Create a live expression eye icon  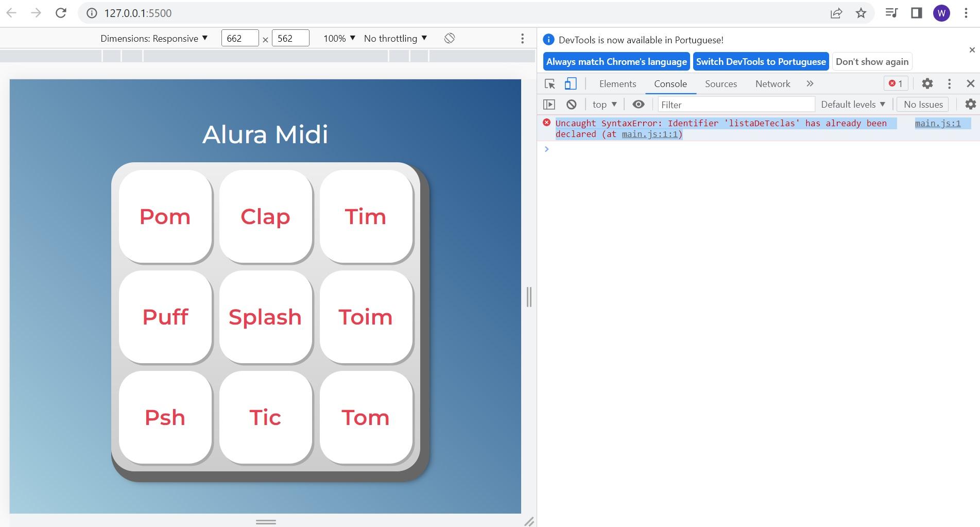pyautogui.click(x=638, y=105)
